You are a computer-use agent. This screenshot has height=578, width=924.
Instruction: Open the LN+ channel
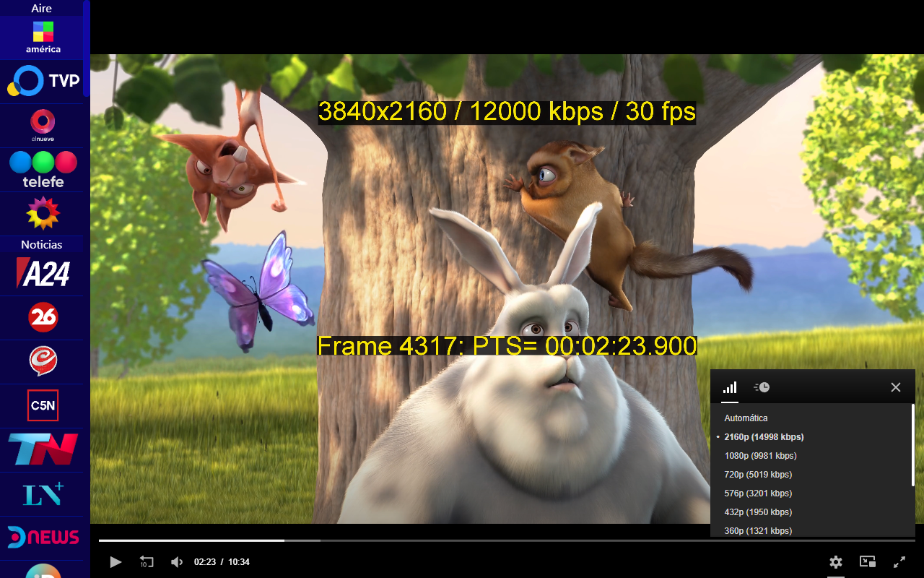pyautogui.click(x=43, y=493)
